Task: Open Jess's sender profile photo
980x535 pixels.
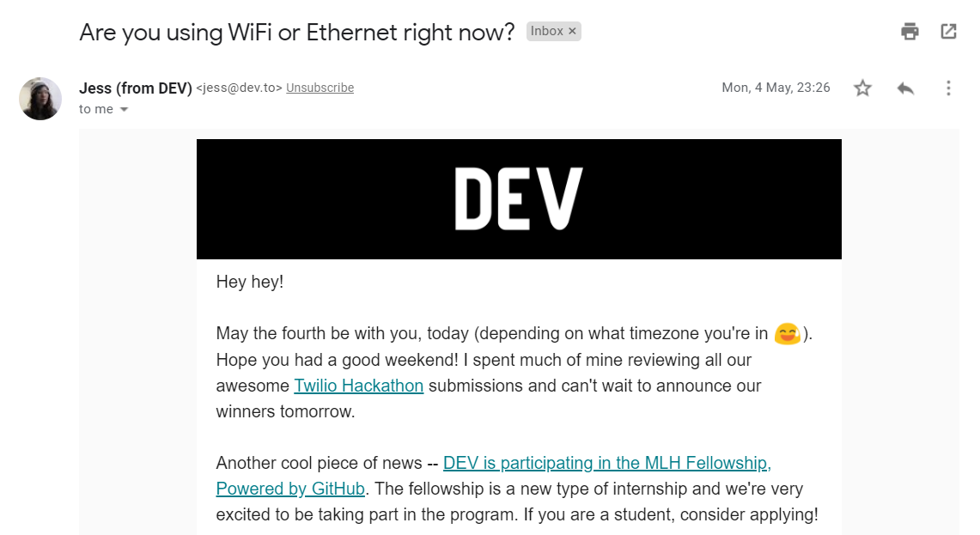Action: 40,99
